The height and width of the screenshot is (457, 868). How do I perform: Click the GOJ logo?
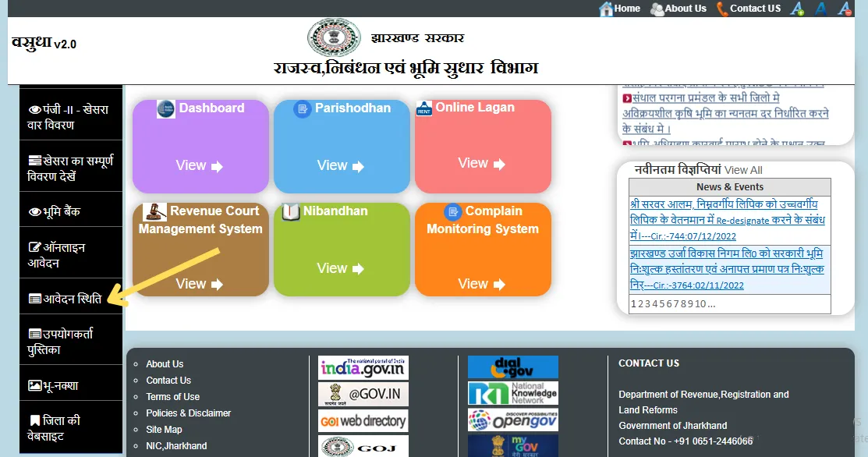pos(363,447)
